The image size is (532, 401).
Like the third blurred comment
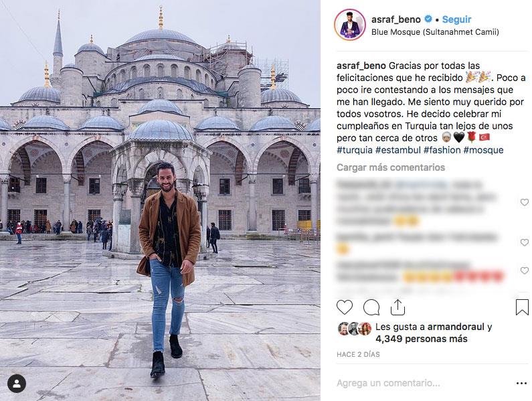point(525,270)
